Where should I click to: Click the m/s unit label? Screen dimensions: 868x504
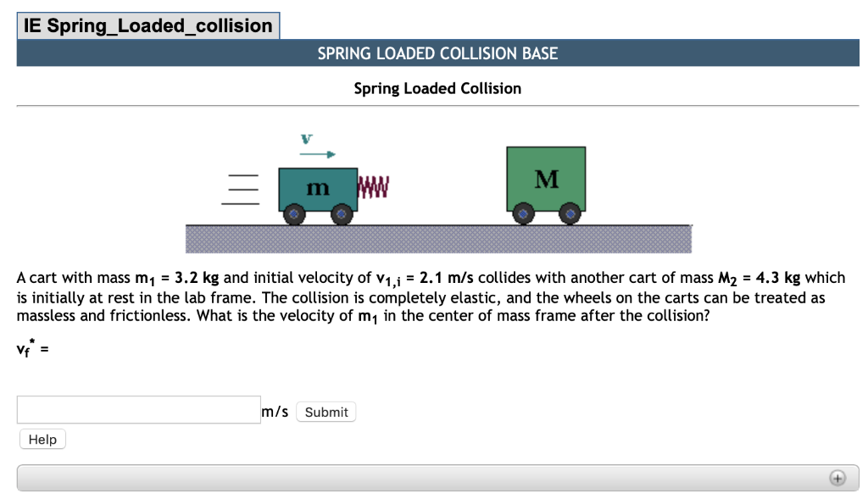275,411
